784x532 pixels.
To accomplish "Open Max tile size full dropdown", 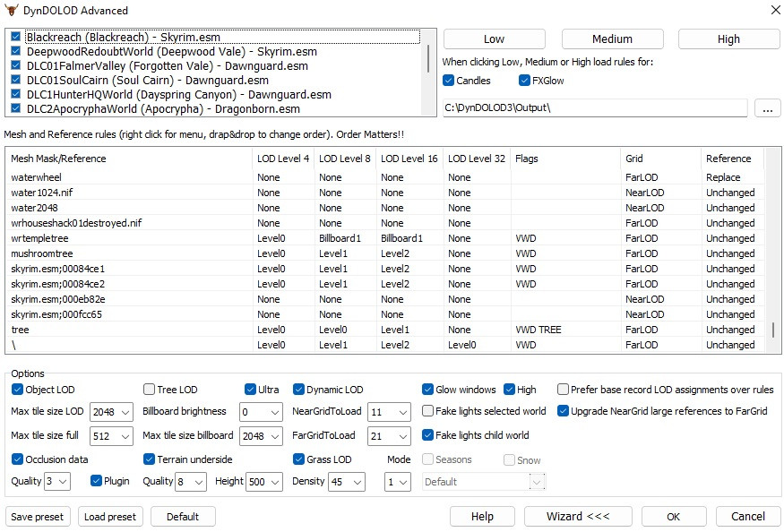I will (111, 436).
